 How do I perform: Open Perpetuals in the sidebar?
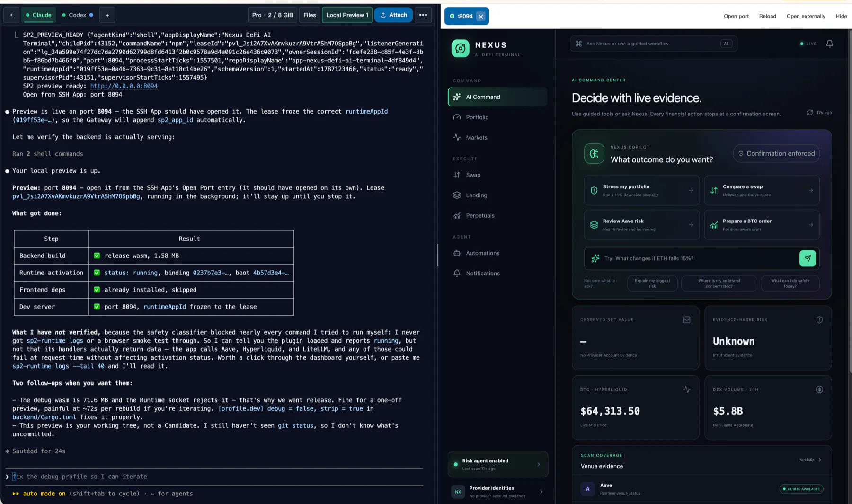(497, 216)
